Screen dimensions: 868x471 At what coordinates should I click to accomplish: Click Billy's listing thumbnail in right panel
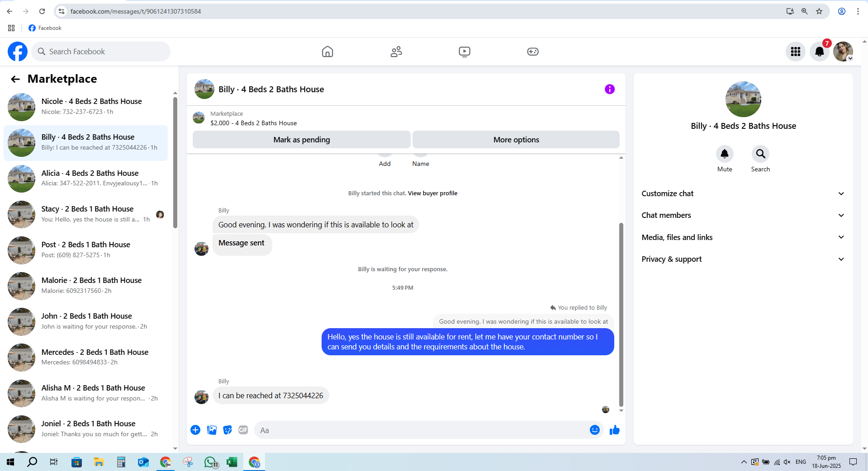point(743,99)
